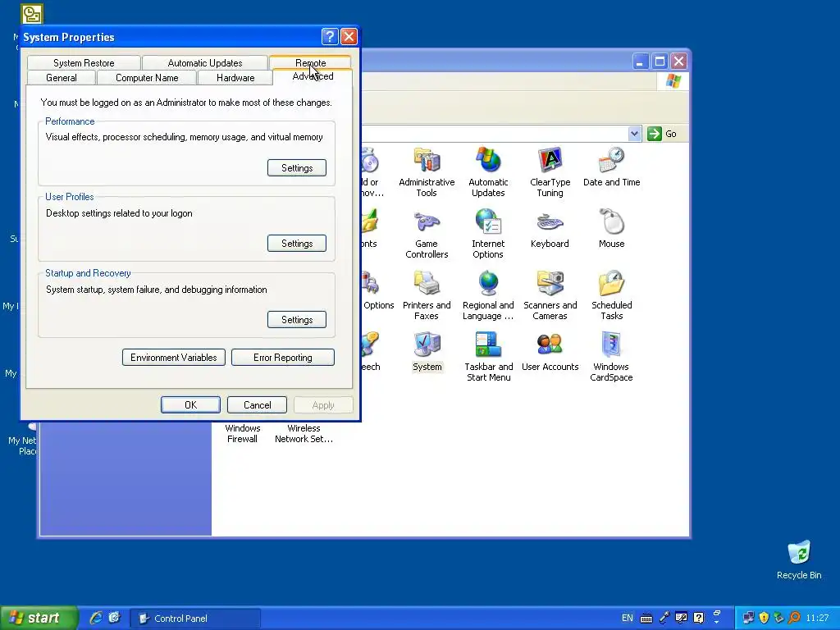The width and height of the screenshot is (840, 630).
Task: Open Internet Options icon
Action: coord(488,234)
